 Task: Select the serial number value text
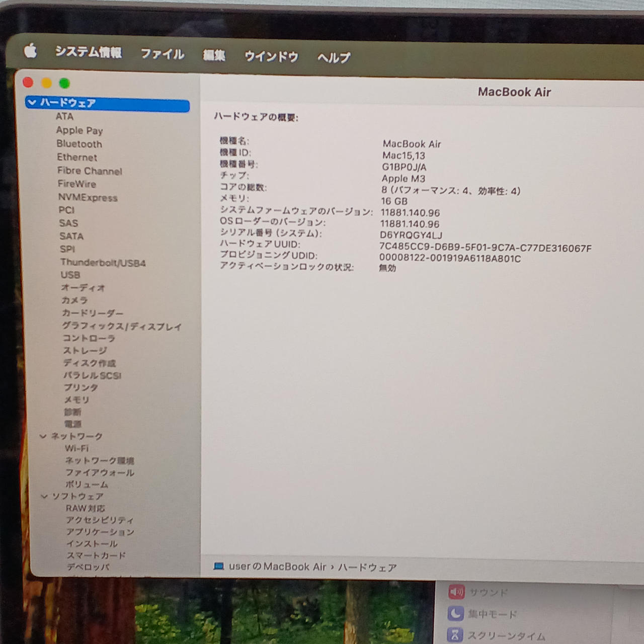click(x=411, y=235)
